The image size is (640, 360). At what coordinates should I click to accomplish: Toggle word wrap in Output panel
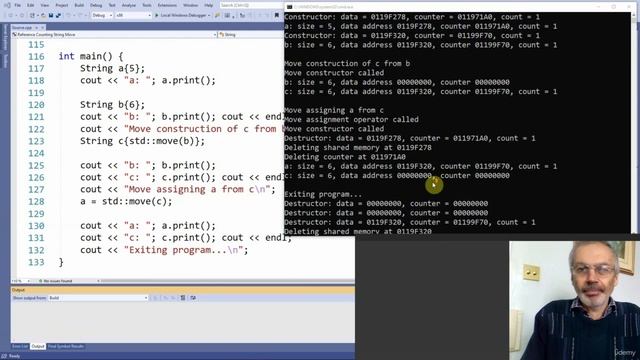point(193,298)
